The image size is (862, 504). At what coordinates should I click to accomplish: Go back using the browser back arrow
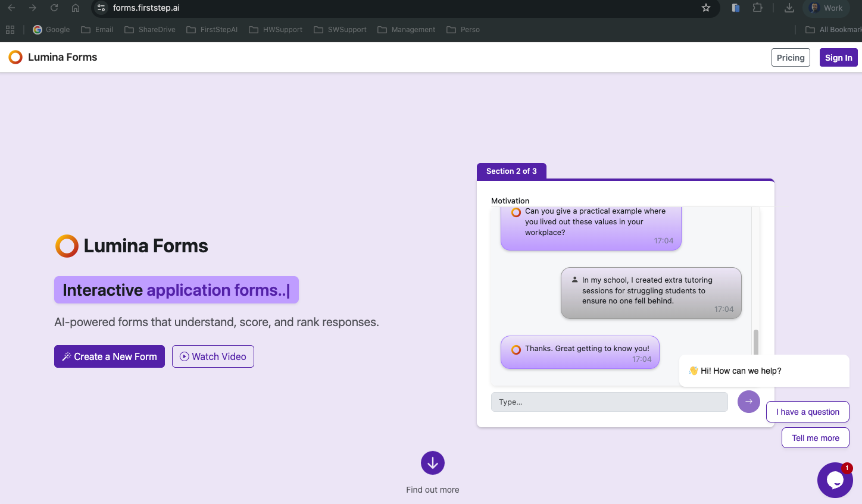[x=11, y=8]
